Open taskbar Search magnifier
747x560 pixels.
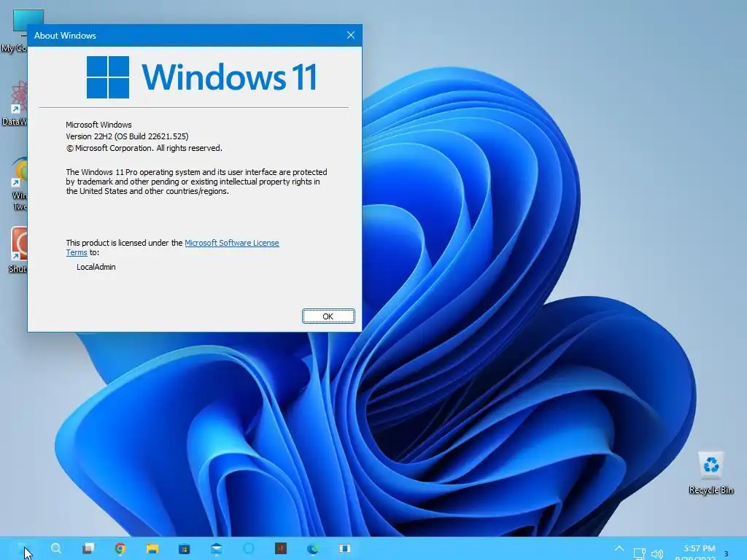point(56,548)
